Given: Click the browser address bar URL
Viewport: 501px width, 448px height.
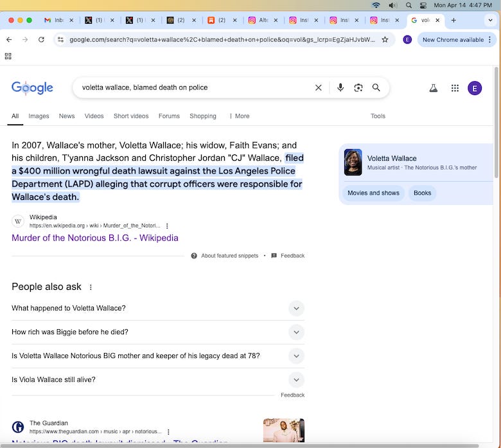Looking at the screenshot, I should (222, 40).
